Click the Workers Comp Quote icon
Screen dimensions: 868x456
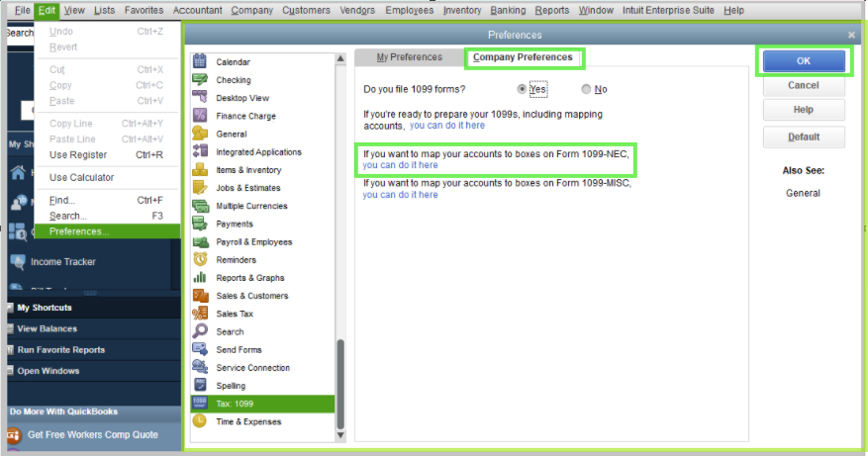pyautogui.click(x=14, y=435)
